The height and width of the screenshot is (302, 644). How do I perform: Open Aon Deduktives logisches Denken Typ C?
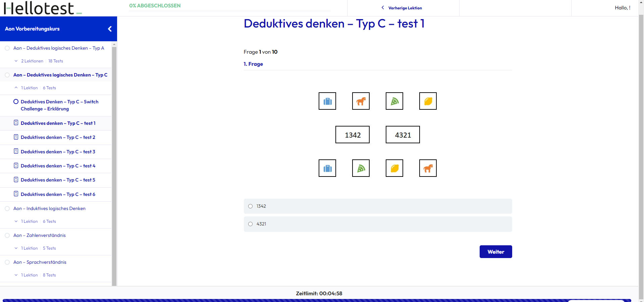point(60,75)
